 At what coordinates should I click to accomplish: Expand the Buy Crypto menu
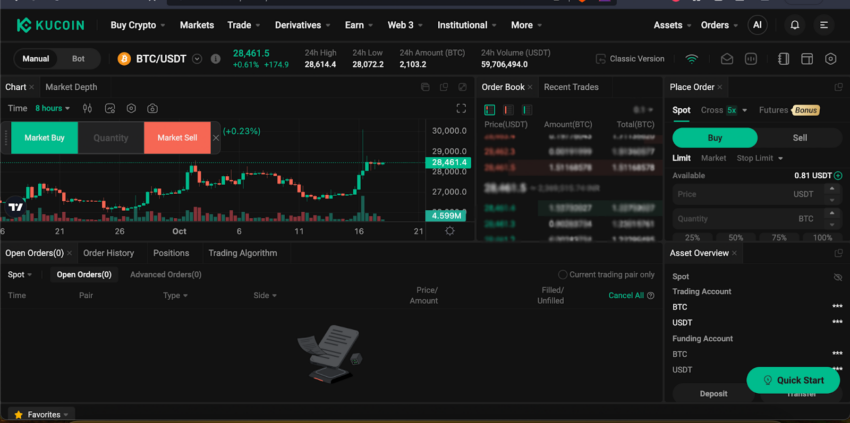[138, 25]
